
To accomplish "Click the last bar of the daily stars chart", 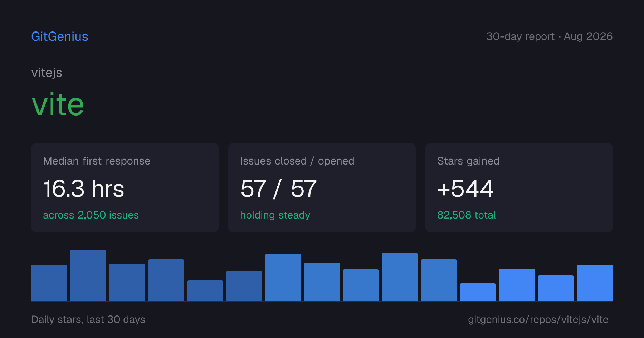I will (595, 283).
